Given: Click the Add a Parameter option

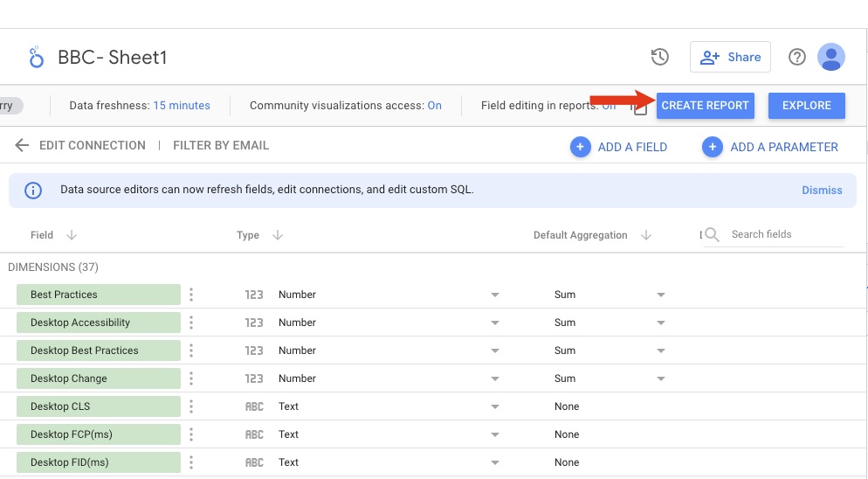Looking at the screenshot, I should pyautogui.click(x=783, y=147).
